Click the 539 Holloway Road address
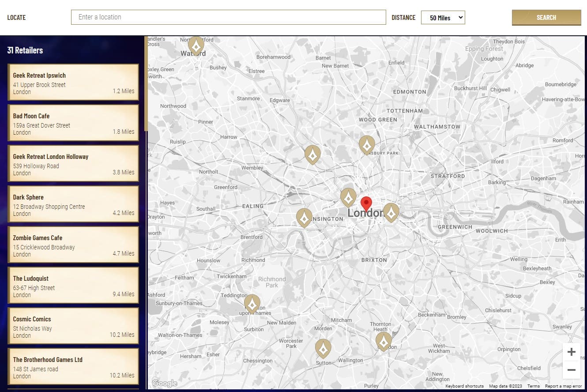587x392 pixels. tap(36, 166)
